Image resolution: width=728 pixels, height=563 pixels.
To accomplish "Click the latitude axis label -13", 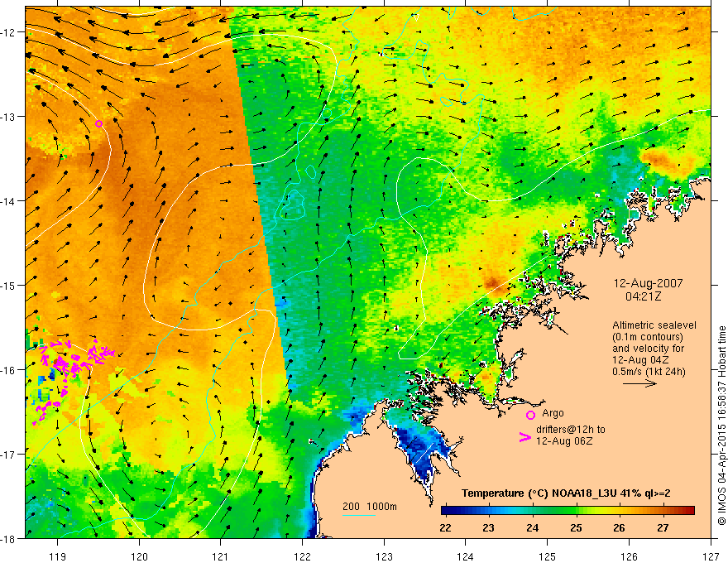I will pyautogui.click(x=9, y=117).
